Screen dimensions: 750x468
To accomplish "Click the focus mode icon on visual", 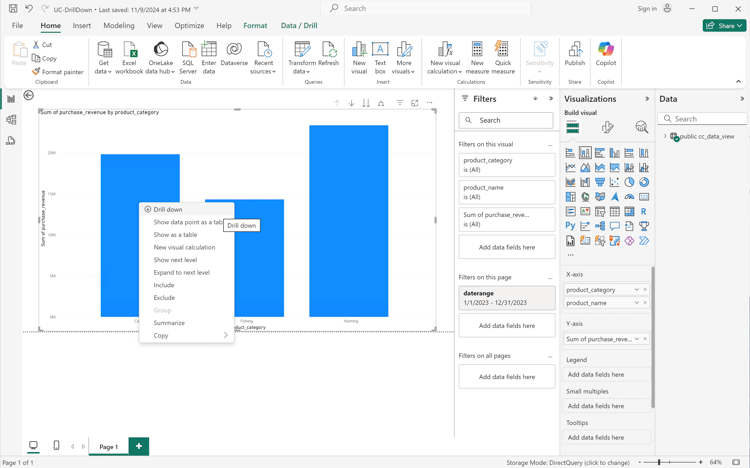I will (415, 103).
